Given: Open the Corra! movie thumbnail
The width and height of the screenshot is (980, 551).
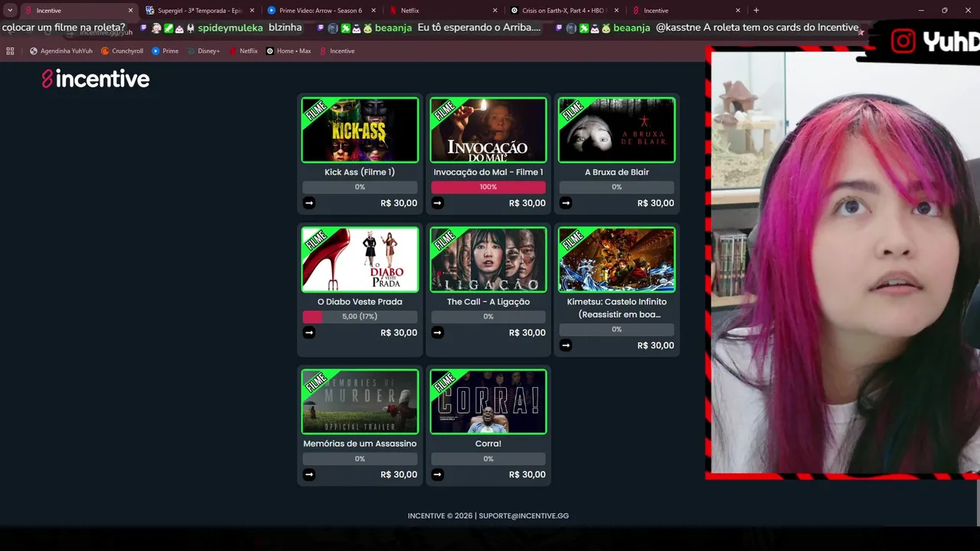Looking at the screenshot, I should tap(488, 402).
